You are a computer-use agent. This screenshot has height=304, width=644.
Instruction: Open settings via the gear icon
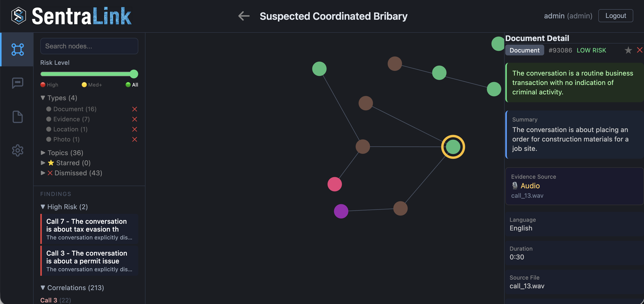[17, 150]
